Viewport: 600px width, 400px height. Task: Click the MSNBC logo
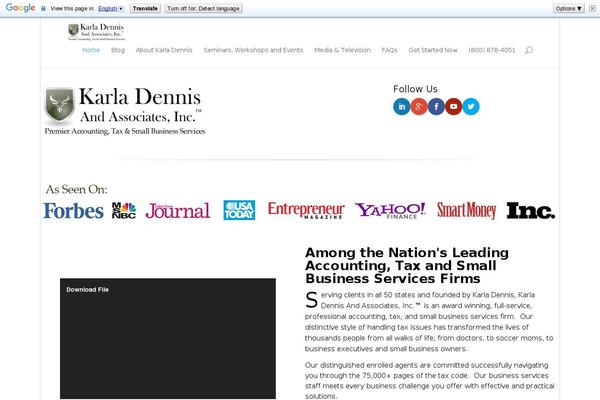[x=124, y=211]
